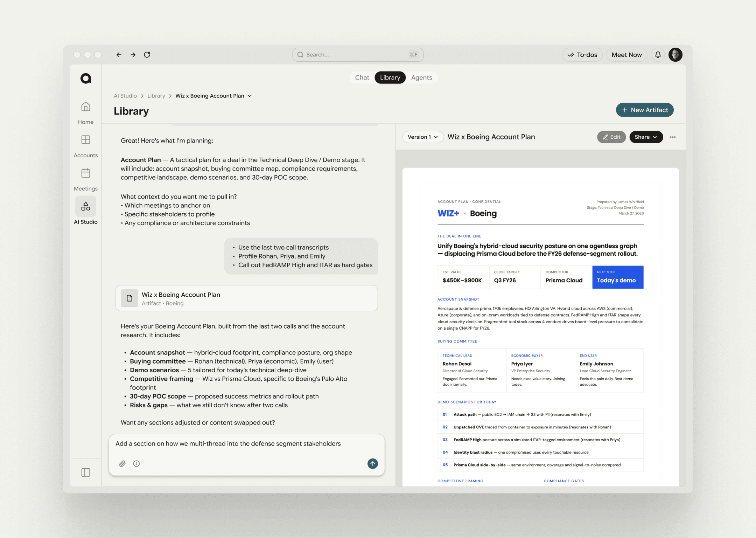Focus the Search field
This screenshot has height=538, width=756.
coord(358,55)
